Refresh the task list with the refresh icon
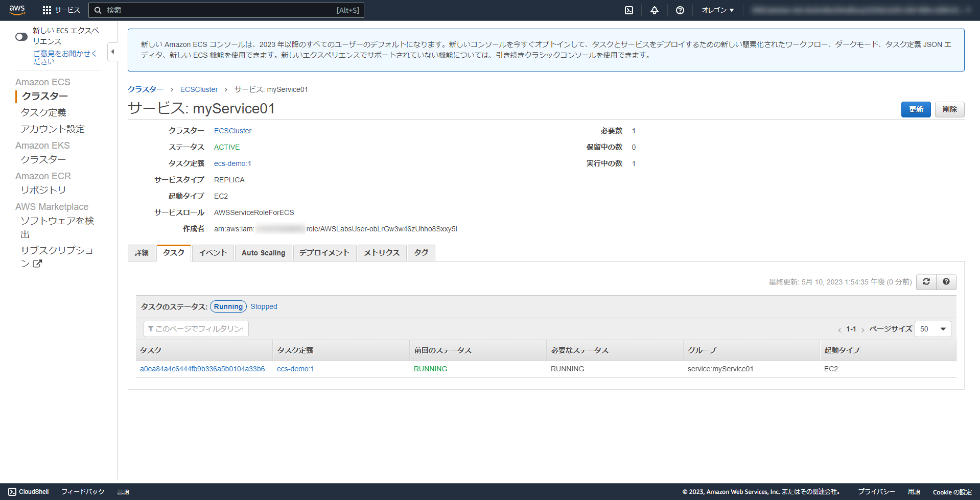This screenshot has height=500, width=980. coord(926,281)
